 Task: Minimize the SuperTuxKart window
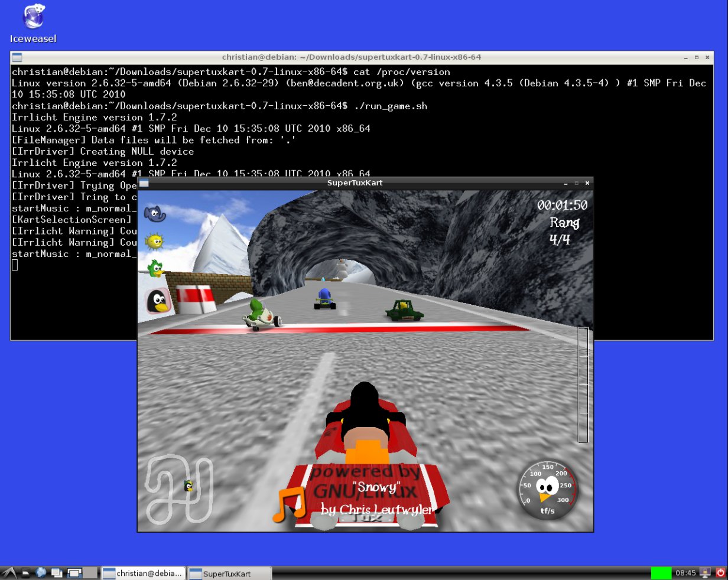tap(565, 183)
